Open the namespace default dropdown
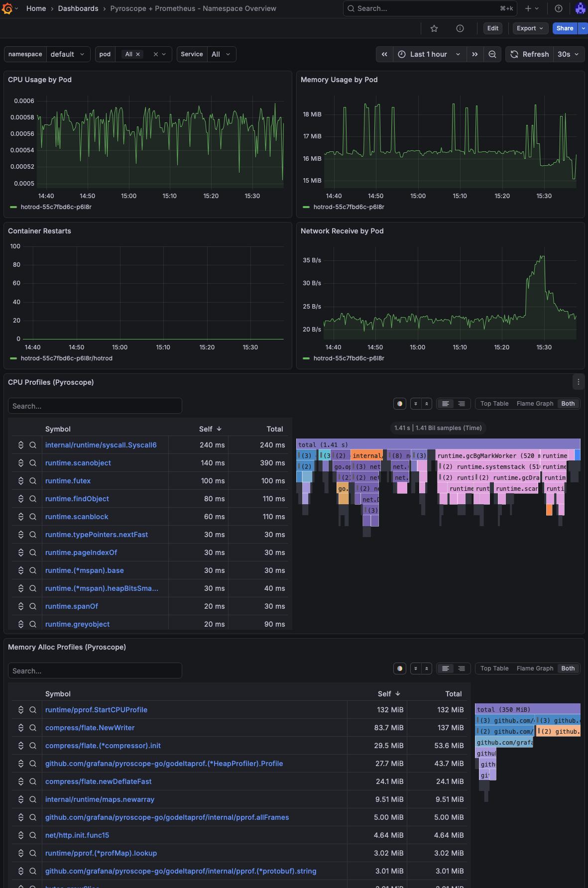 [x=68, y=54]
